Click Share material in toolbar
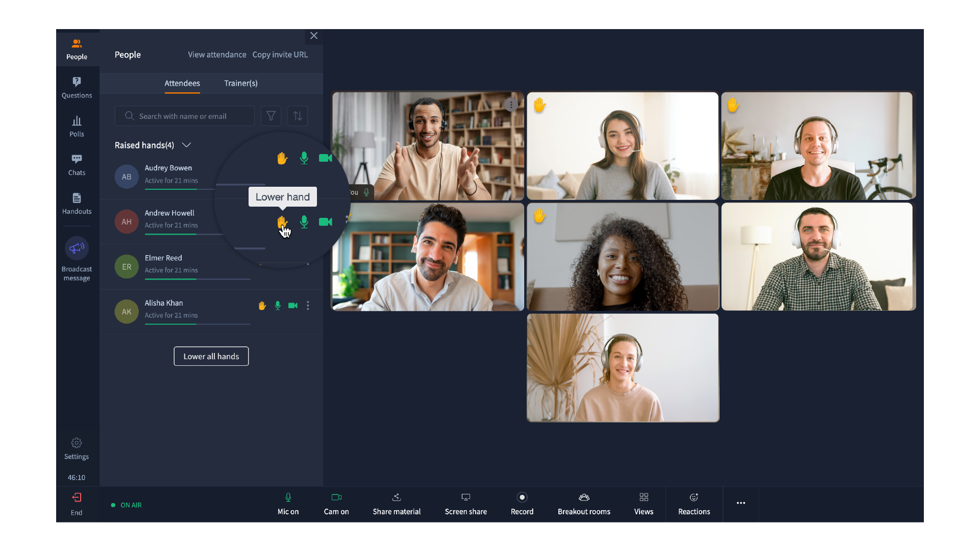Image resolution: width=980 pixels, height=551 pixels. (x=397, y=504)
